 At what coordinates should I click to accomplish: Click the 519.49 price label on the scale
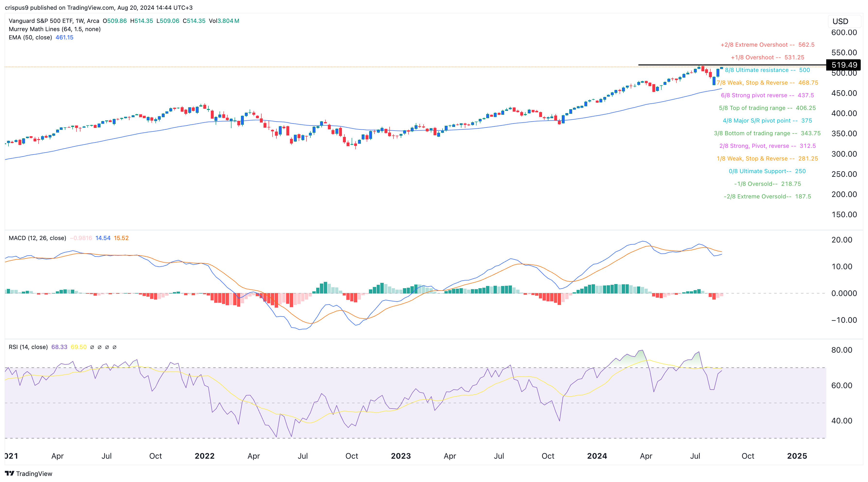(843, 65)
